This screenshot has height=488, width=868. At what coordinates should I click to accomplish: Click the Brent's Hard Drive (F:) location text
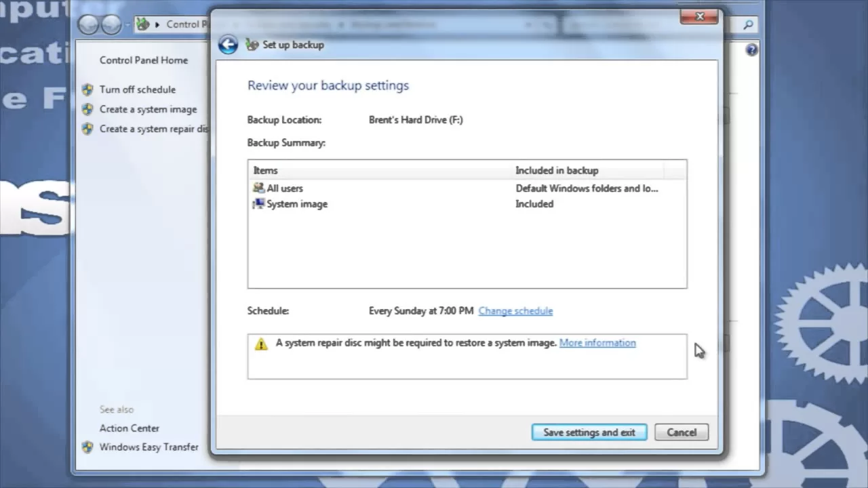click(x=416, y=120)
